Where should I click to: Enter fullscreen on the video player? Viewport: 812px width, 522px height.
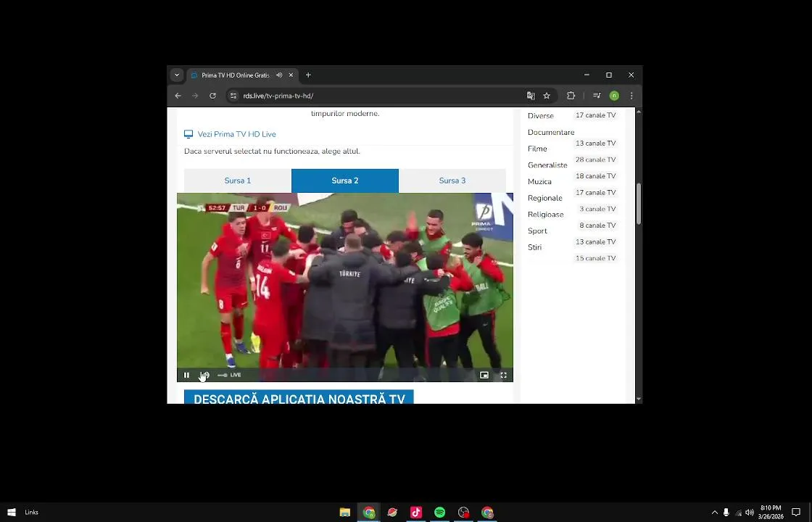(503, 375)
